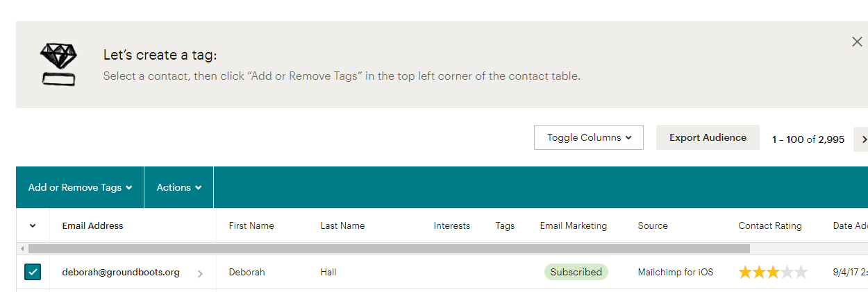This screenshot has width=868, height=292.
Task: Click the arrow next to deborah@groundboots.org
Action: coord(200,273)
